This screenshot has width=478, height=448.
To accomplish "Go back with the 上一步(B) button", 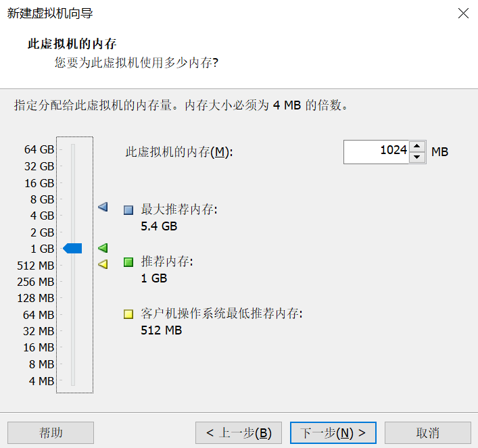I will click(239, 432).
